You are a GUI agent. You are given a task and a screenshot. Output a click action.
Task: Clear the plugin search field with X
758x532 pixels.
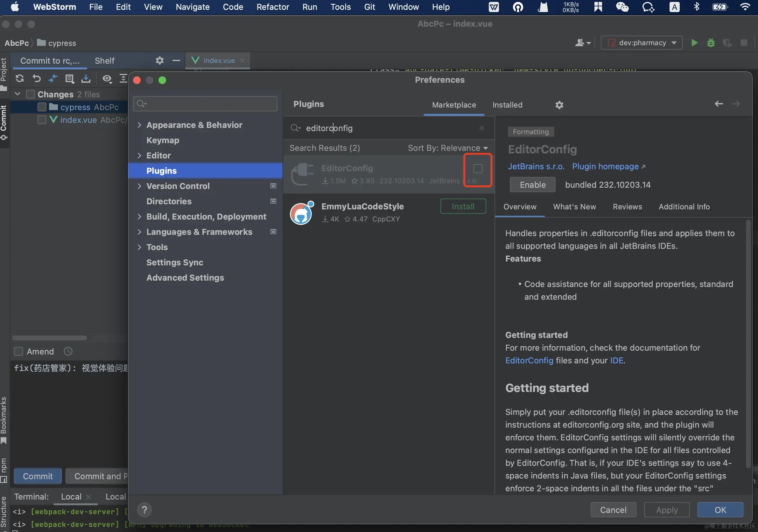point(482,128)
